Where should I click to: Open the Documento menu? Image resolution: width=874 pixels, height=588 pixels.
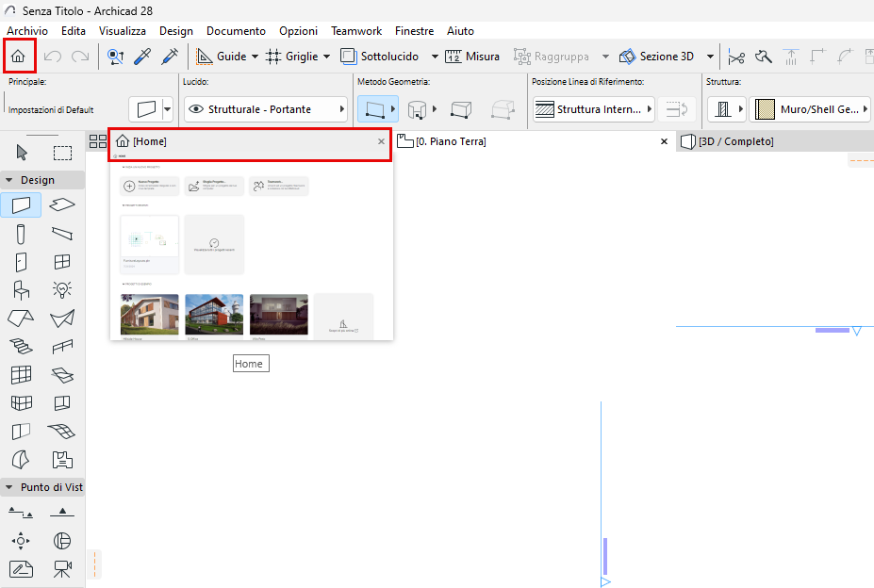pyautogui.click(x=236, y=31)
